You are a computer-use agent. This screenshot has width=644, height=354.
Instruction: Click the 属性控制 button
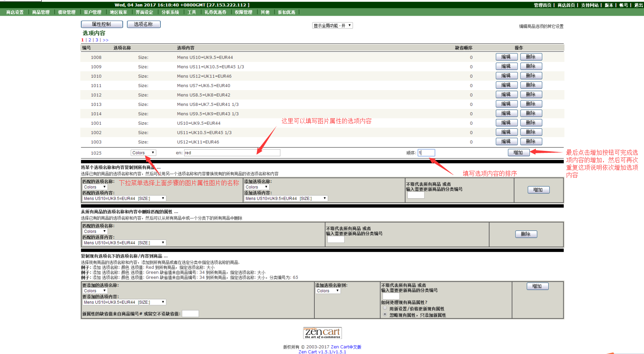click(x=102, y=24)
